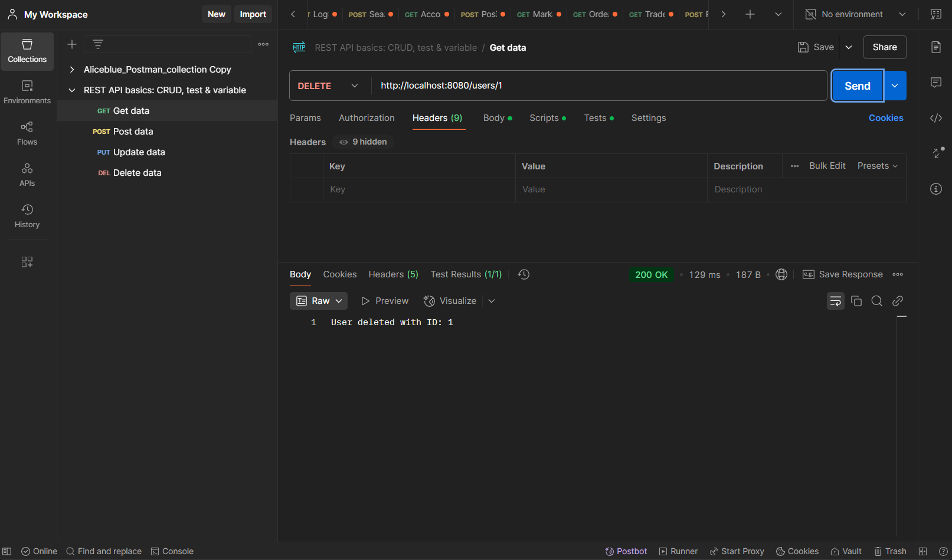Image resolution: width=952 pixels, height=560 pixels.
Task: Open the Raw response format dropdown
Action: click(x=319, y=301)
